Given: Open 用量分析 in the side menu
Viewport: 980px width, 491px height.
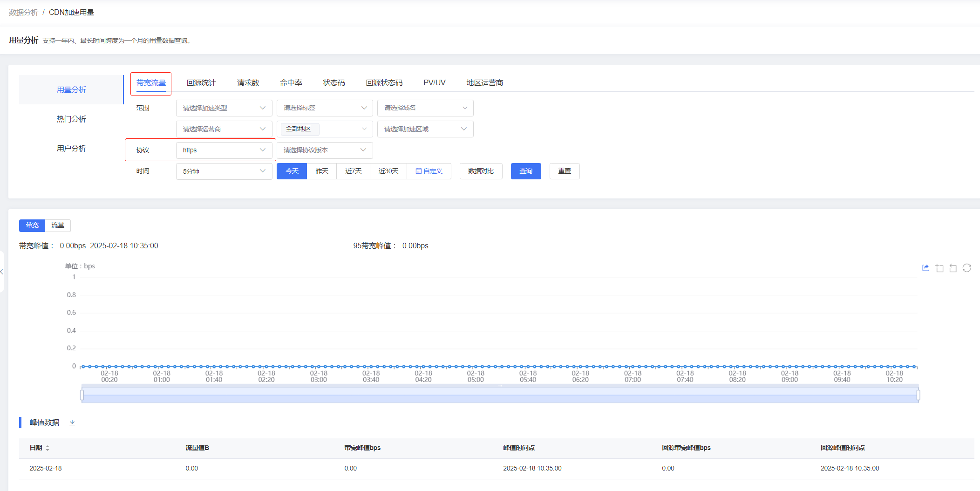Looking at the screenshot, I should click(x=71, y=90).
